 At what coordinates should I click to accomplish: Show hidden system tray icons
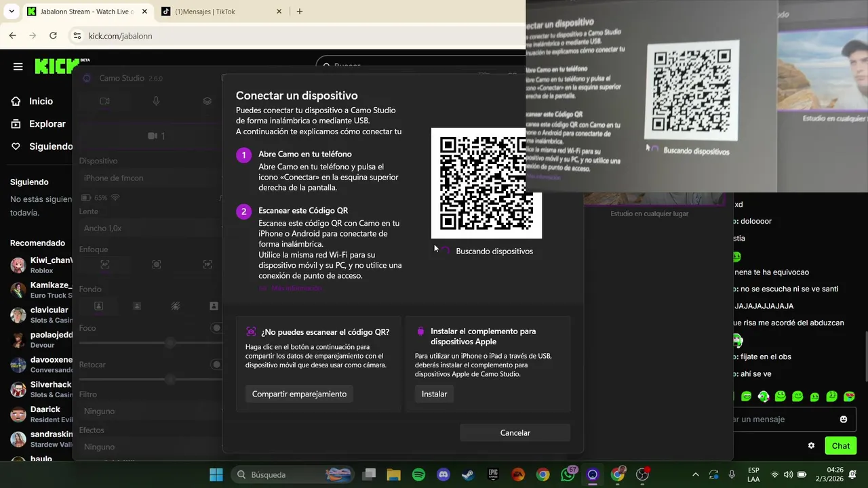tap(695, 474)
